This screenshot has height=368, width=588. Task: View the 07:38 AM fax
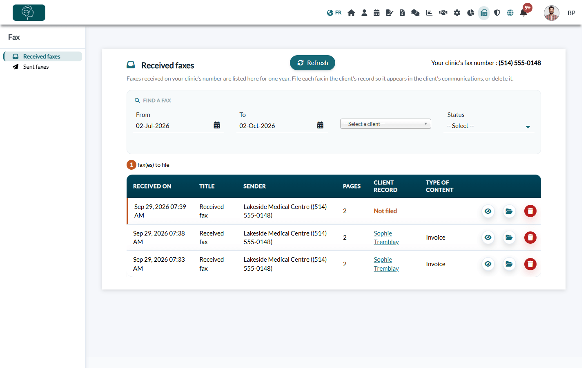[488, 238]
